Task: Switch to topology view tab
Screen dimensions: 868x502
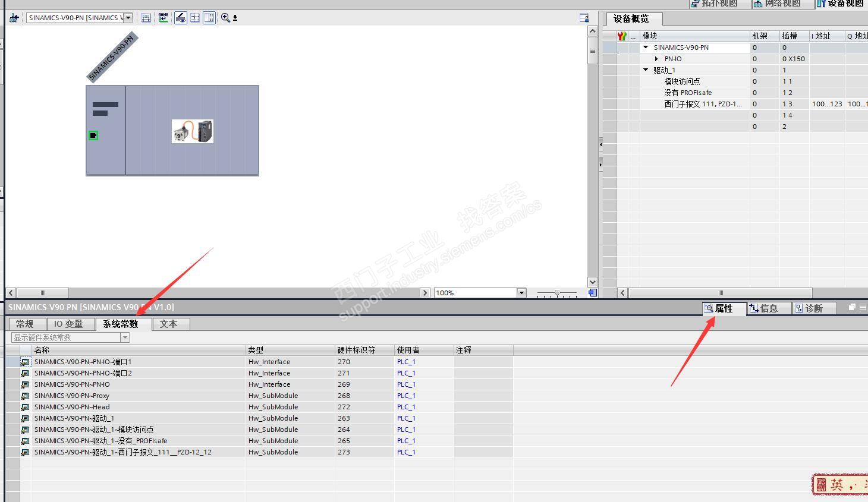Action: coord(719,4)
